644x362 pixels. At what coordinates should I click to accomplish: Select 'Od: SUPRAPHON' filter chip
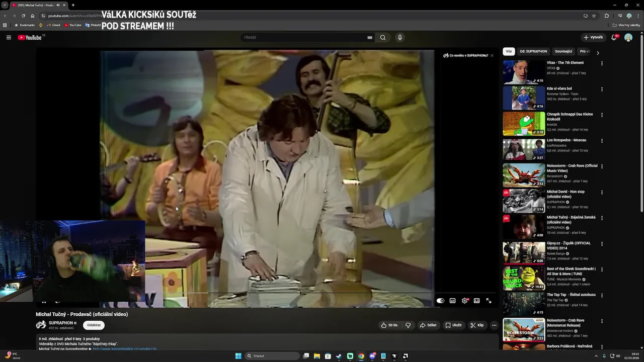click(533, 51)
